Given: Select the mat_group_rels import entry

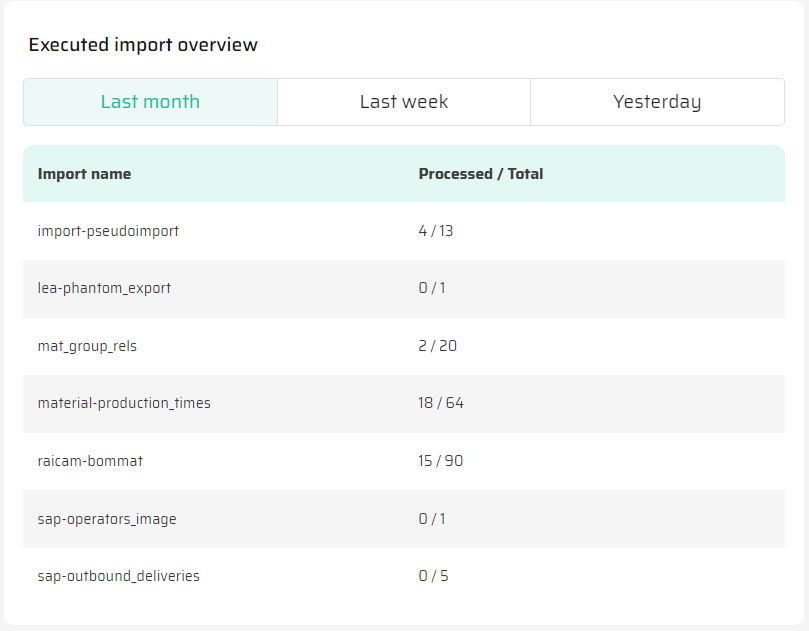Looking at the screenshot, I should point(86,346).
